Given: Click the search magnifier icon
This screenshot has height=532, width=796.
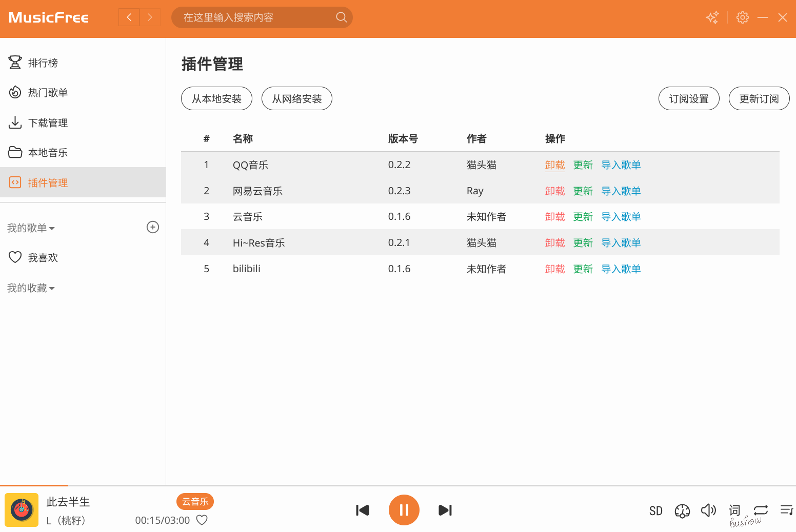Looking at the screenshot, I should [x=341, y=17].
